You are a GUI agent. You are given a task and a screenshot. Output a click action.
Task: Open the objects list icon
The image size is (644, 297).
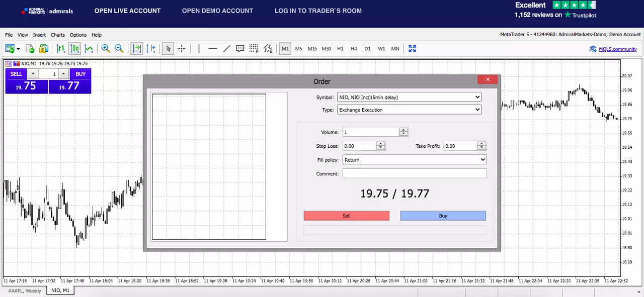(x=268, y=49)
